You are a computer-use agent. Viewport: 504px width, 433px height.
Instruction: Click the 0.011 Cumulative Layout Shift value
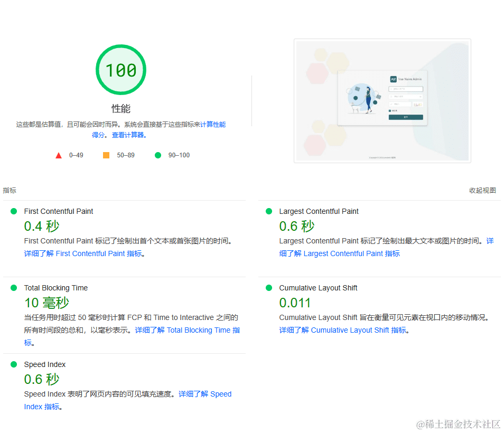click(295, 303)
